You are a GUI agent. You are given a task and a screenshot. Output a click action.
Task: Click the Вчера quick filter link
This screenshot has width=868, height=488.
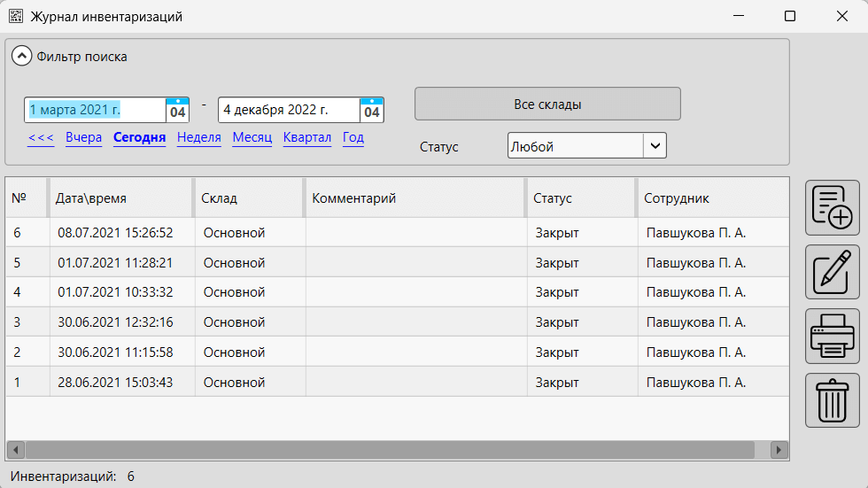tap(83, 137)
